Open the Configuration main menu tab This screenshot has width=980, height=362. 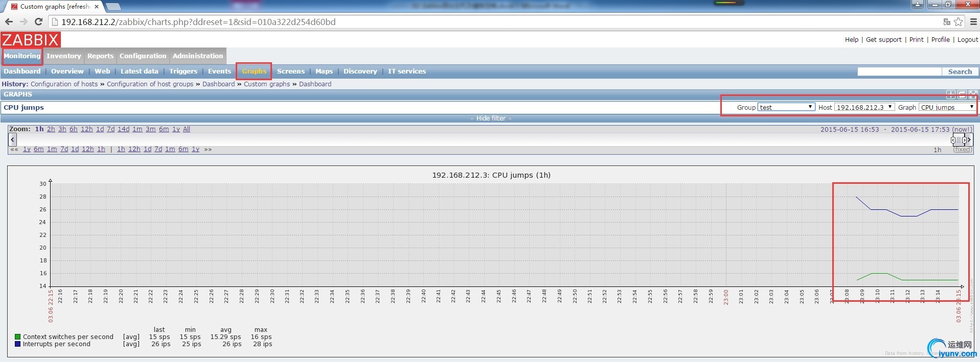coord(143,56)
